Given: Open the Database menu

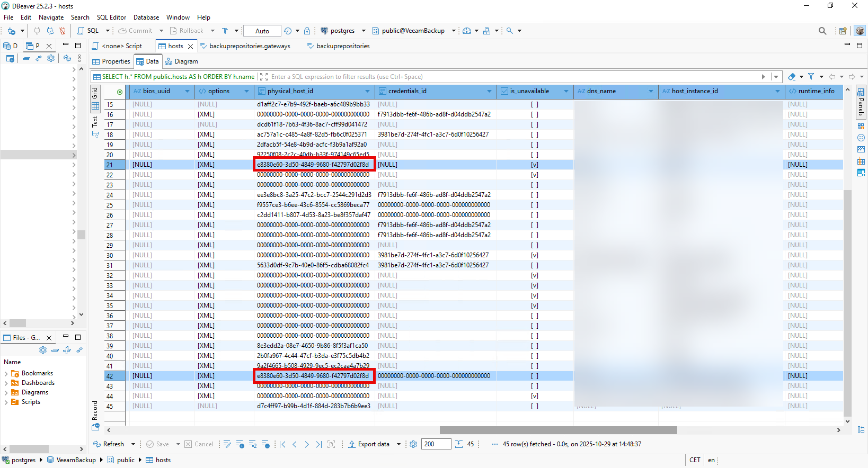Looking at the screenshot, I should point(146,17).
